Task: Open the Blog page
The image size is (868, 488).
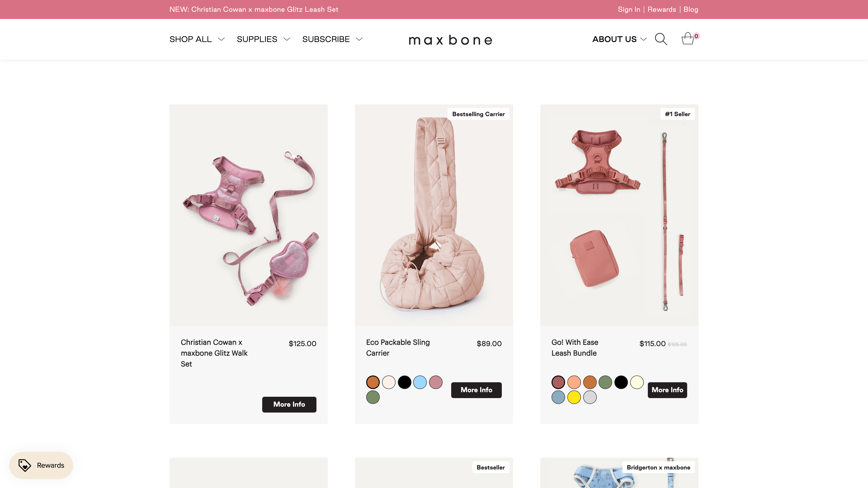Action: [x=691, y=9]
